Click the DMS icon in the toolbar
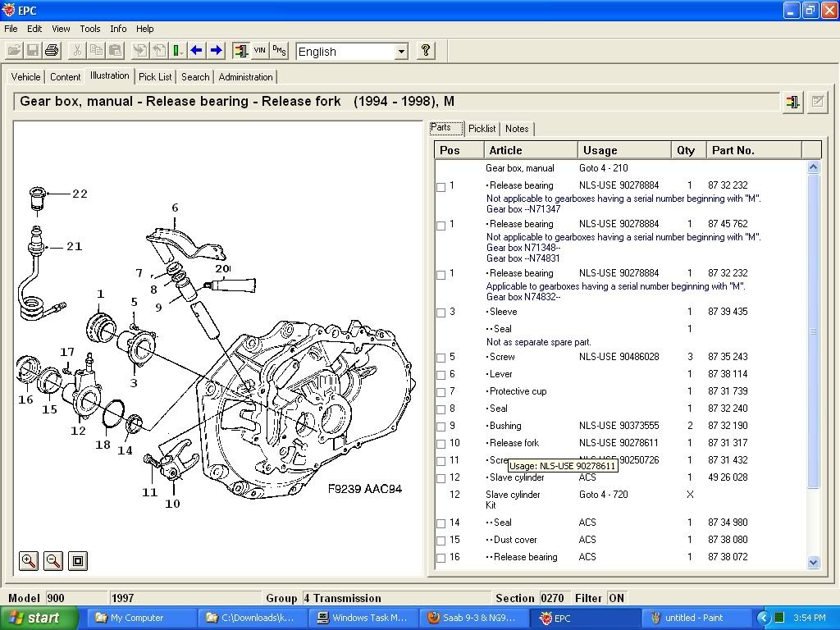 click(x=278, y=50)
